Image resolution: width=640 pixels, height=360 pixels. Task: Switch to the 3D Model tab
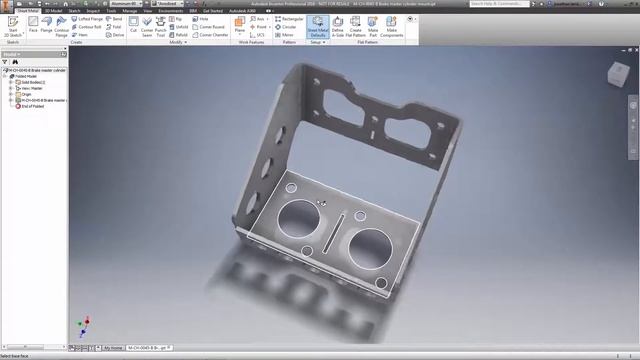53,11
